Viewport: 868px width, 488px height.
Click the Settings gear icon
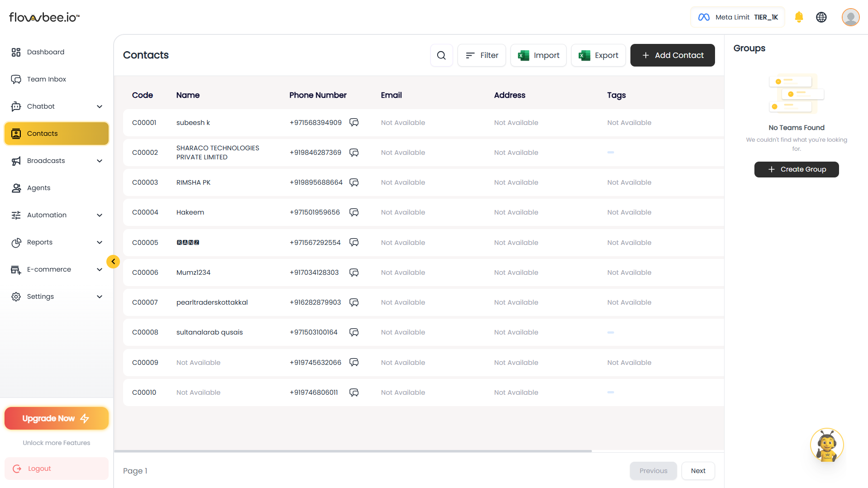click(16, 297)
